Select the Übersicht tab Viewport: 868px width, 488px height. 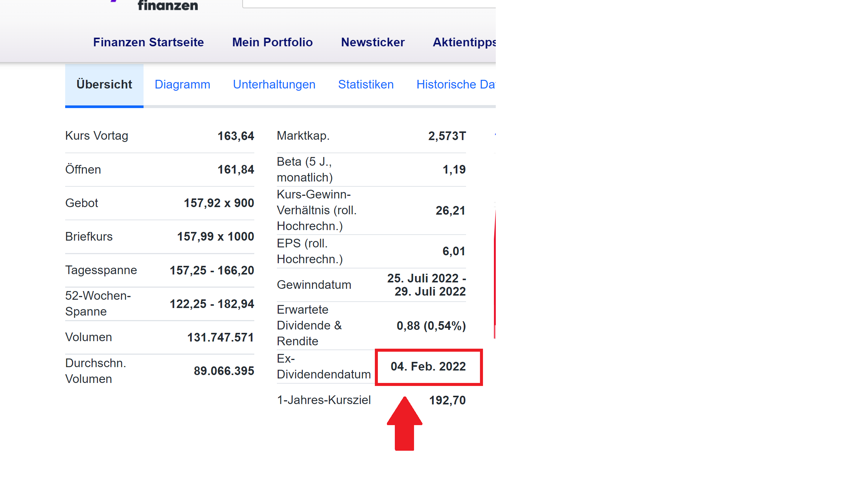(104, 85)
